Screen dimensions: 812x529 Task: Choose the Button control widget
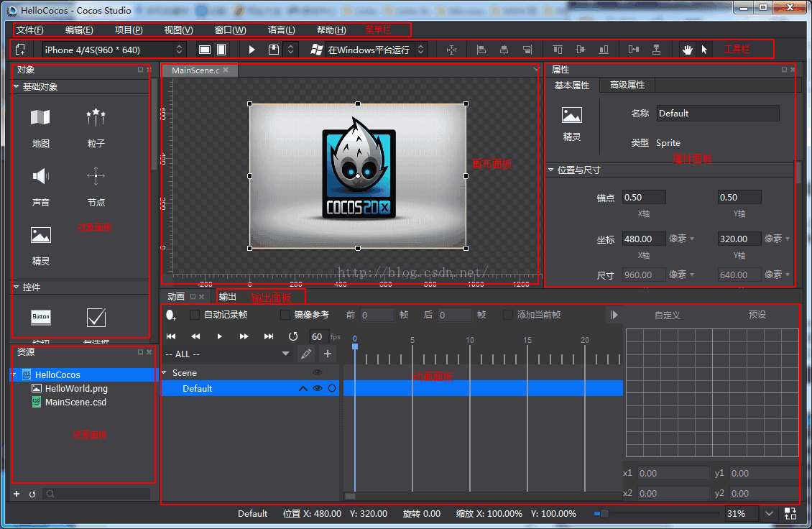click(41, 317)
